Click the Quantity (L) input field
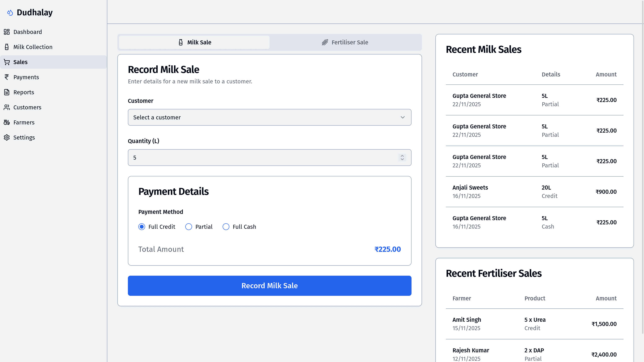644x362 pixels. click(262, 158)
